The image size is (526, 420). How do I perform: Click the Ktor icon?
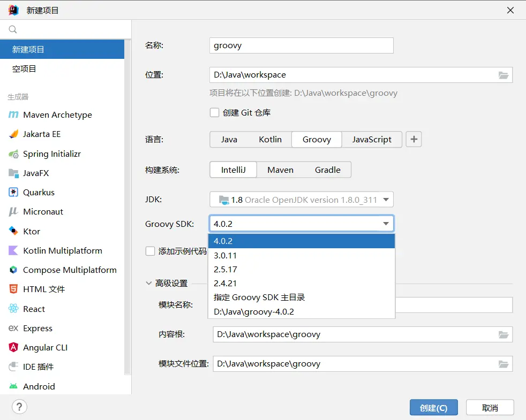[13, 231]
